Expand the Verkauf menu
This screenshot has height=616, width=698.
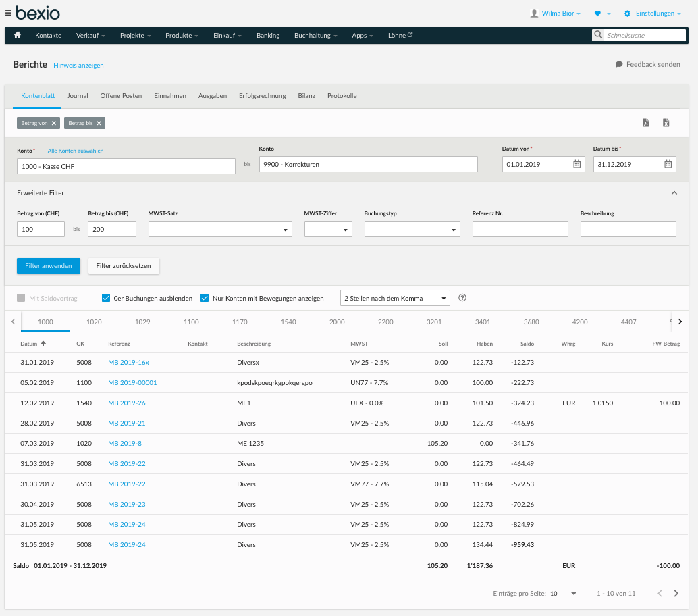(90, 35)
